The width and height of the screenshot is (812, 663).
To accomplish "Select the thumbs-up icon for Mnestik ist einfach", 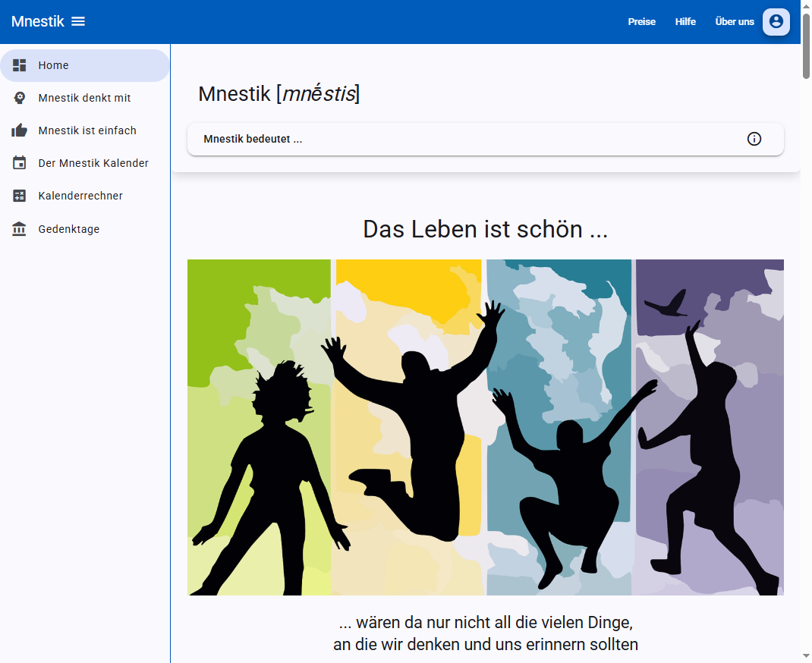I will [19, 130].
